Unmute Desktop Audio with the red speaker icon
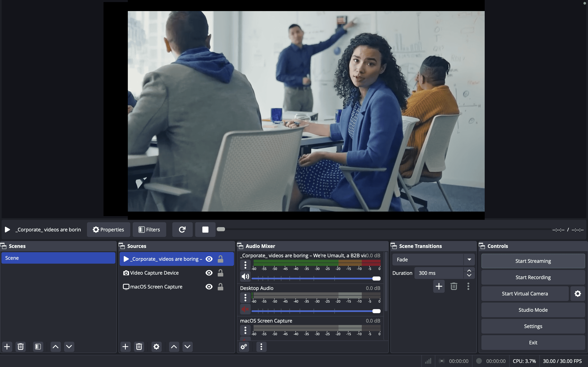The height and width of the screenshot is (367, 588). pos(245,309)
